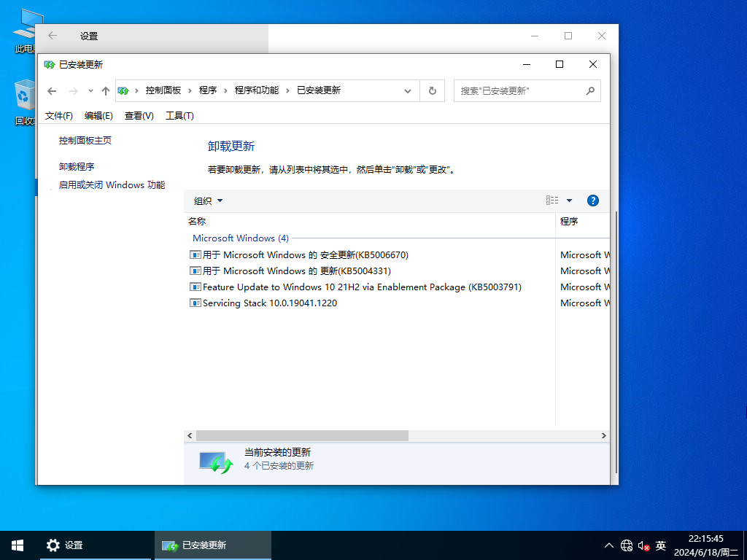Click the back navigation arrow

[x=51, y=90]
